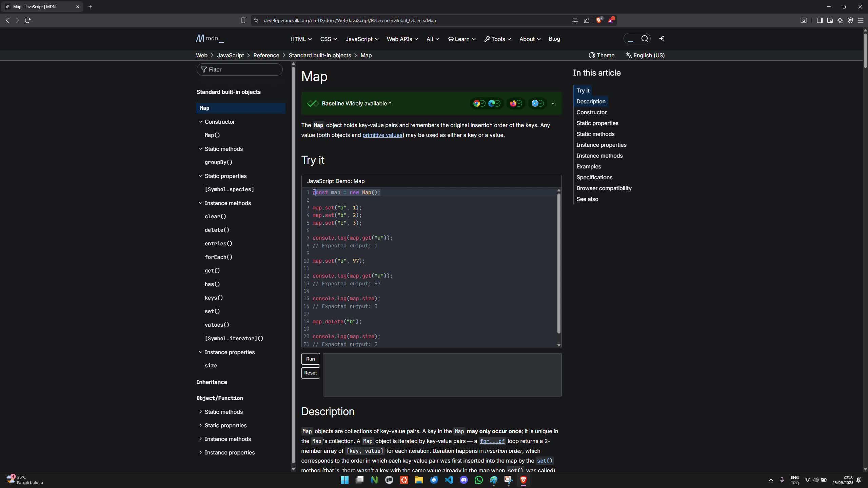
Task: Click the Brave Shields lion icon
Action: click(599, 20)
